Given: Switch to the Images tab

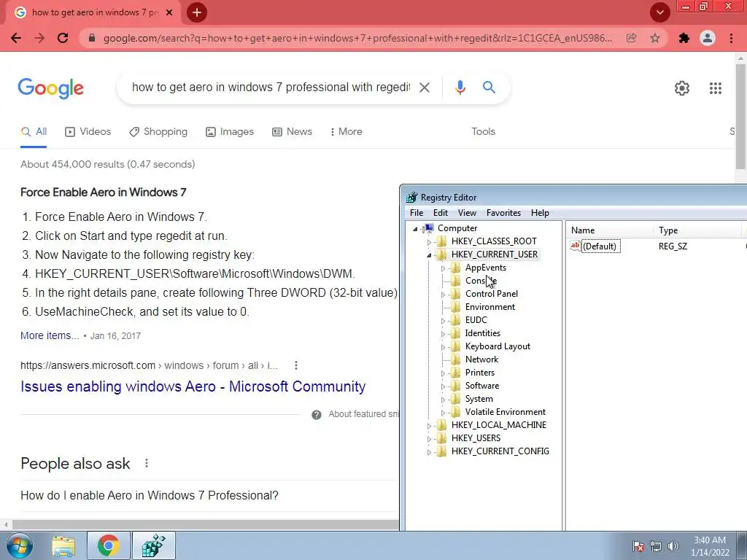Looking at the screenshot, I should coord(230,132).
